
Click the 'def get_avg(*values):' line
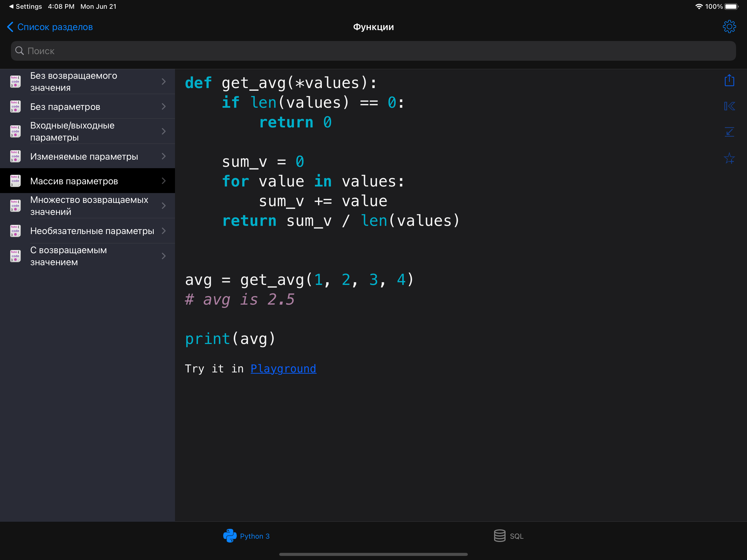pos(281,83)
